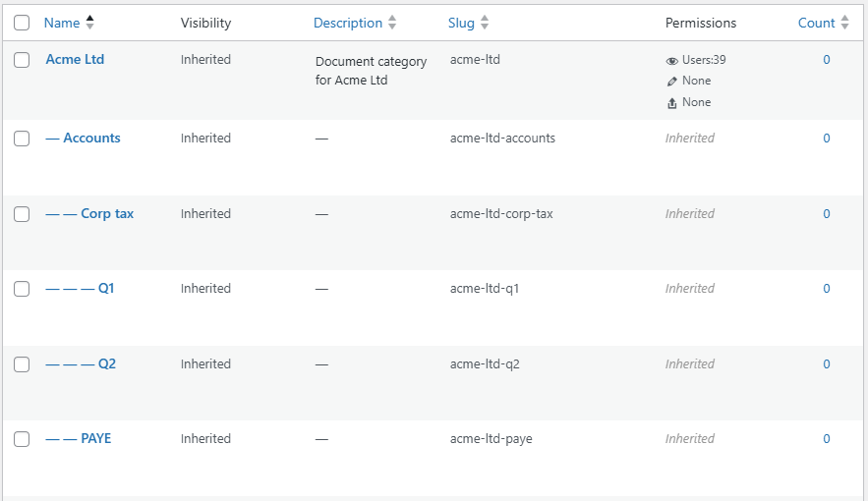The height and width of the screenshot is (501, 868).
Task: Tick the select-all checkbox in the header
Action: [22, 23]
